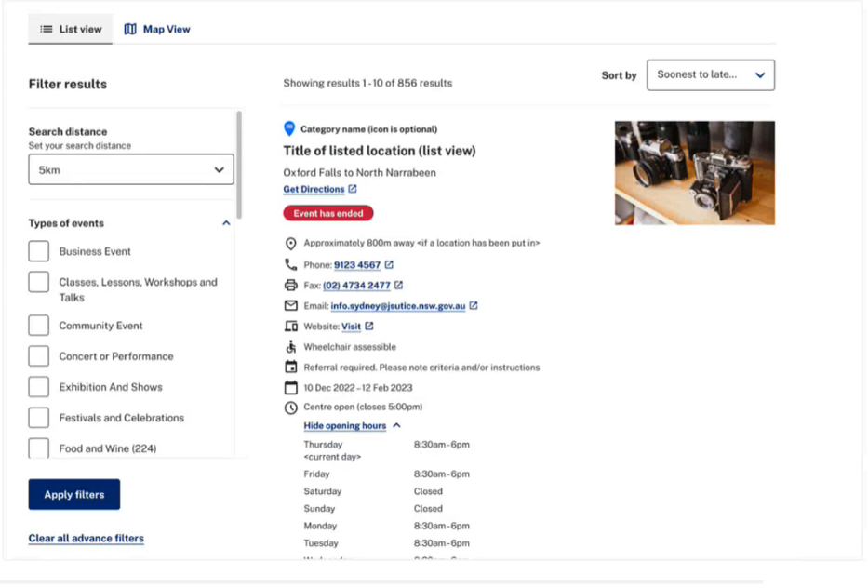868x588 pixels.
Task: Enable the Community Event filter
Action: pyautogui.click(x=39, y=326)
